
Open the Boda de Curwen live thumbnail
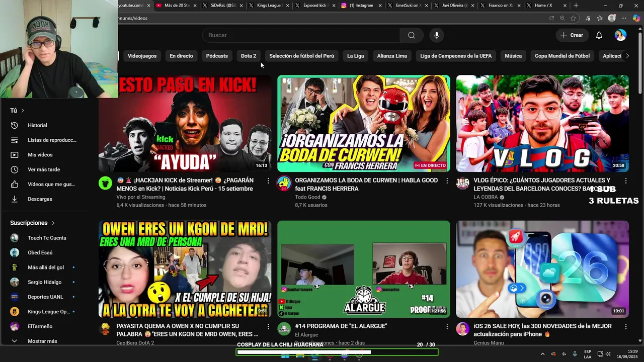point(364,124)
